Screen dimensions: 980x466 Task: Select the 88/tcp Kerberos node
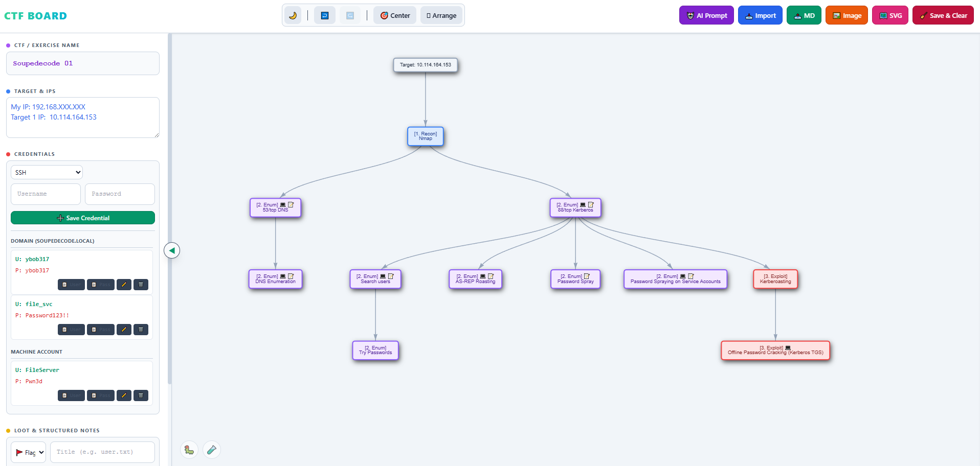pyautogui.click(x=575, y=207)
